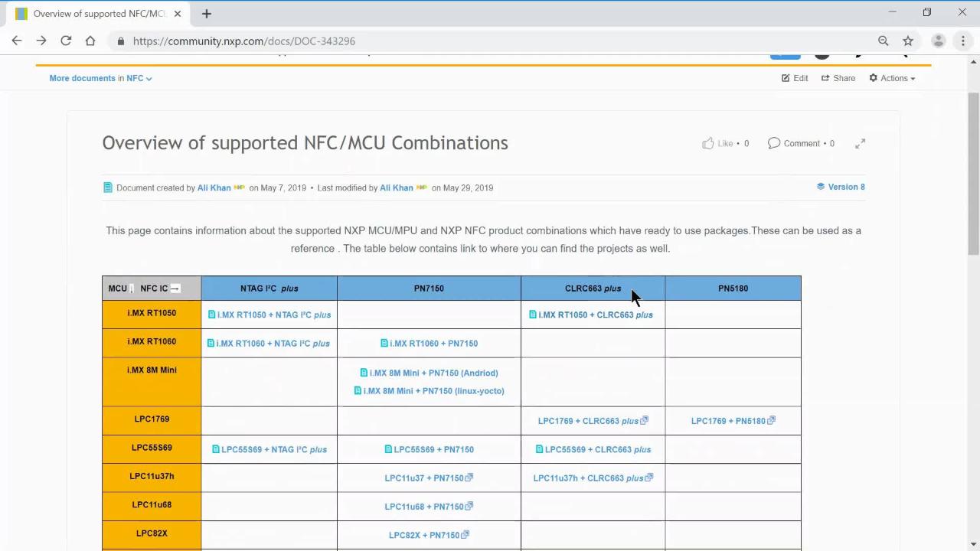Click the address bar URL field
Screen dimensions: 980x551
[x=459, y=41]
